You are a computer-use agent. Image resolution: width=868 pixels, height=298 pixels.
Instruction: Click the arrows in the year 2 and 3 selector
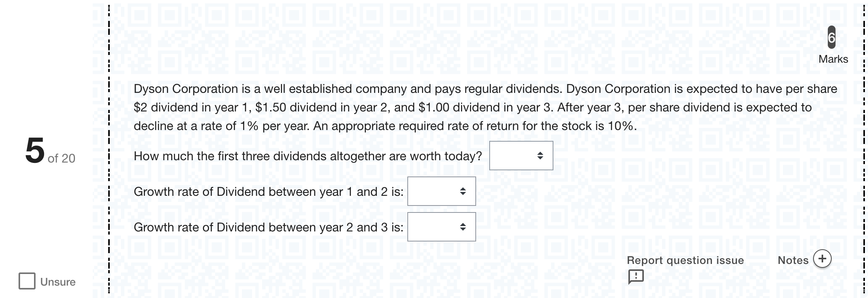coord(463,227)
